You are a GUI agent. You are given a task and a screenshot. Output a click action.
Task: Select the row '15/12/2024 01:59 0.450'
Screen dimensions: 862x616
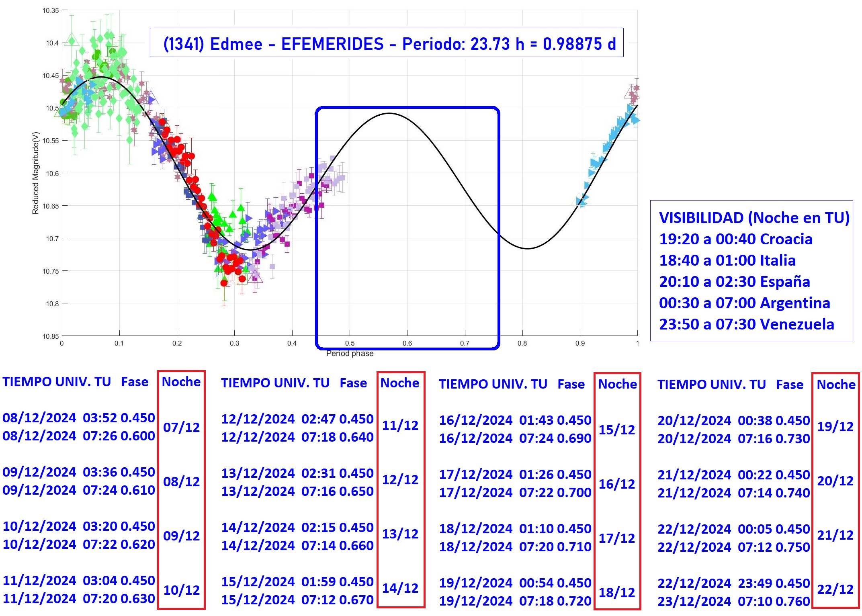tap(297, 582)
